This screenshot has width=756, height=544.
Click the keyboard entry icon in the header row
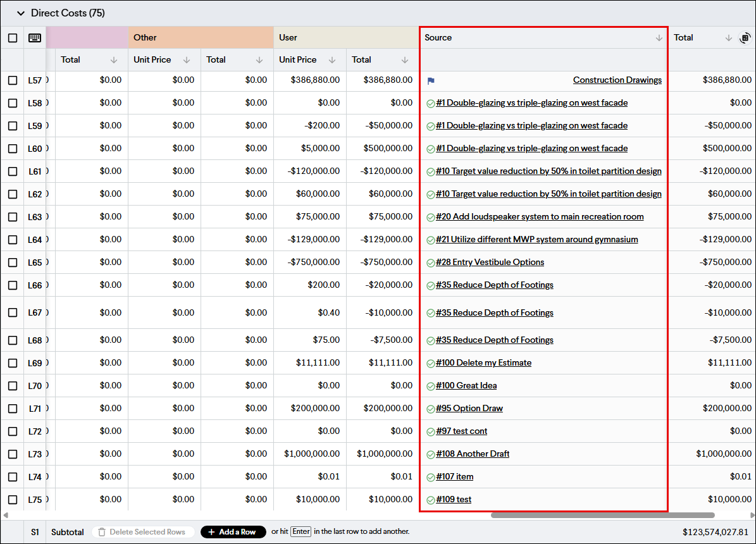pos(35,37)
